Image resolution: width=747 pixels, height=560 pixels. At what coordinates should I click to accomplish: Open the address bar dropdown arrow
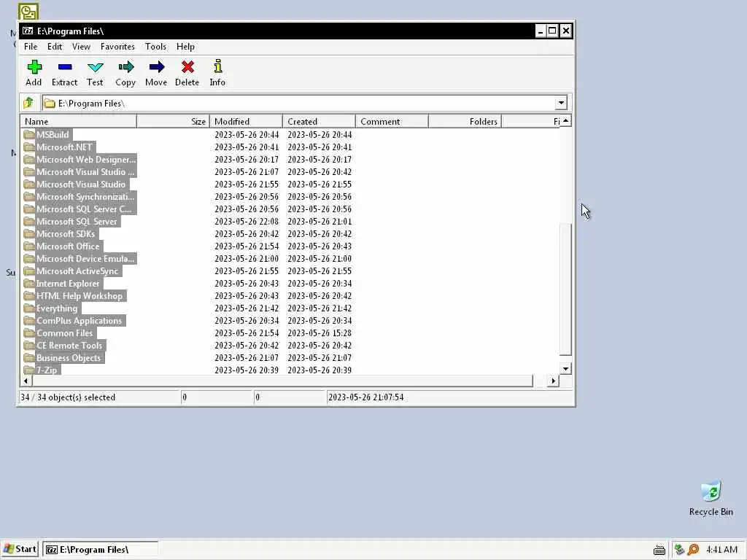pyautogui.click(x=561, y=103)
